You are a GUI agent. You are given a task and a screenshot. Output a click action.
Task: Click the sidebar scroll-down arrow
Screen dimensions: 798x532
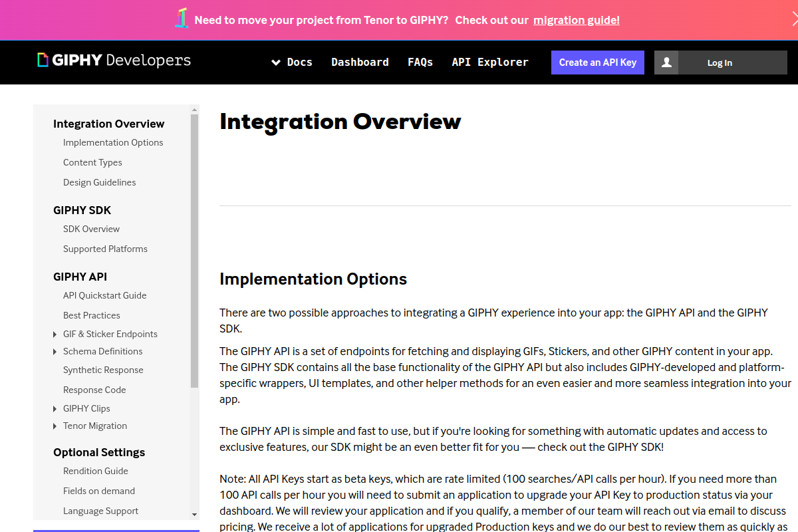click(x=194, y=515)
